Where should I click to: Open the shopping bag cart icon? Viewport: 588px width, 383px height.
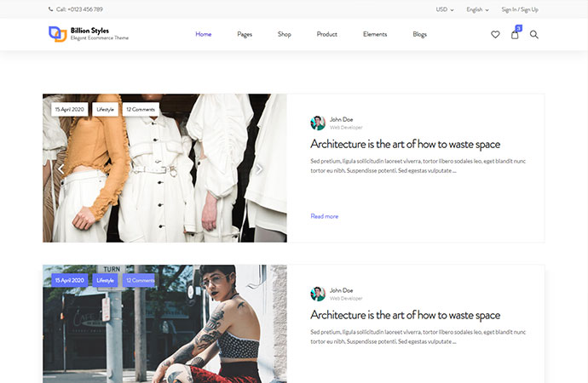515,35
